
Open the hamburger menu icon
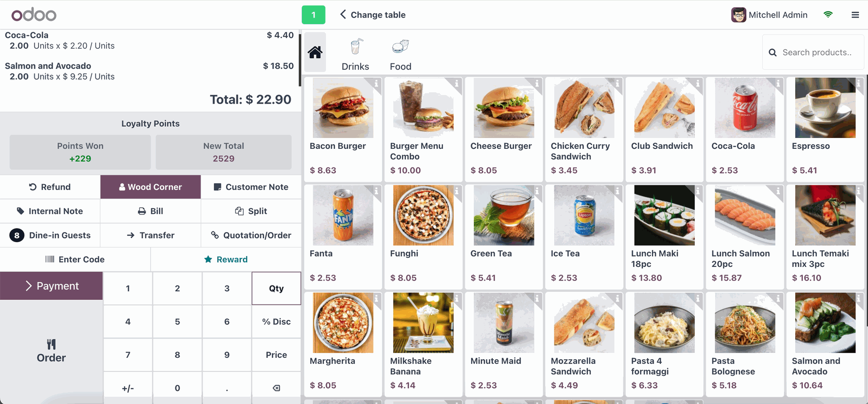(x=855, y=15)
